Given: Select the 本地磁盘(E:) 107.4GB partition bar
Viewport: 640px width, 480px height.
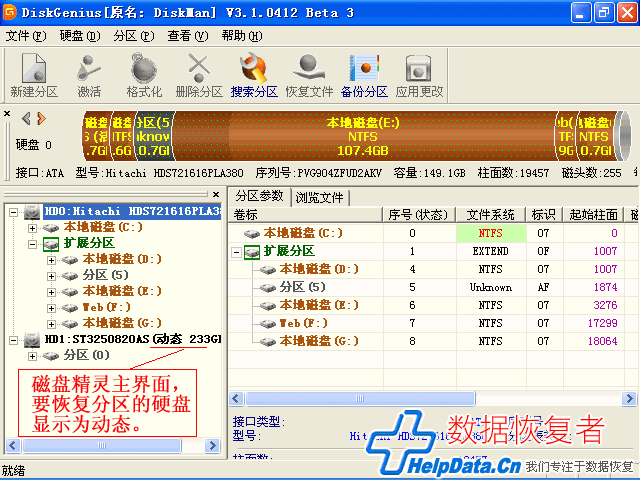Looking at the screenshot, I should pyautogui.click(x=363, y=136).
